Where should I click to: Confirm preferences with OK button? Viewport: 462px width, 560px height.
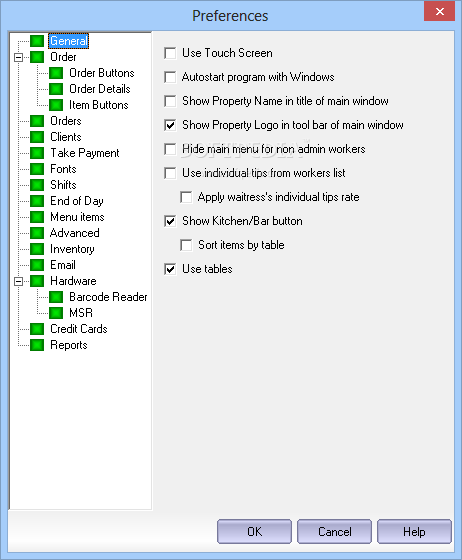[254, 532]
